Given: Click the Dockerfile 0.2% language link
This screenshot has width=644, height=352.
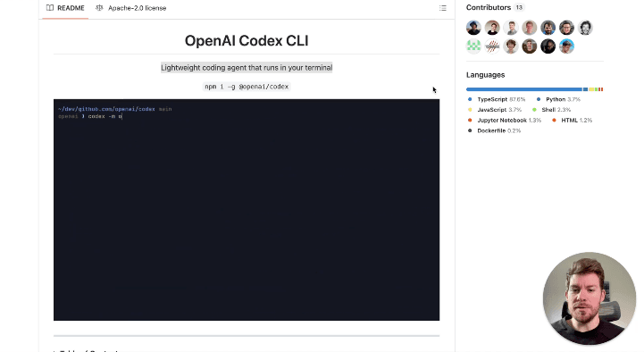Looking at the screenshot, I should tap(495, 130).
